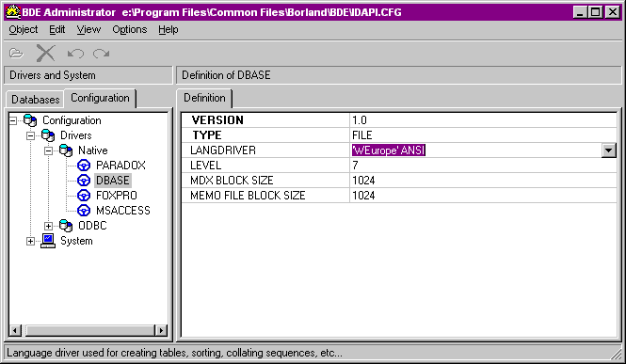This screenshot has width=626, height=364.
Task: Click the 'WEurope' ANSI value field
Action: click(475, 150)
